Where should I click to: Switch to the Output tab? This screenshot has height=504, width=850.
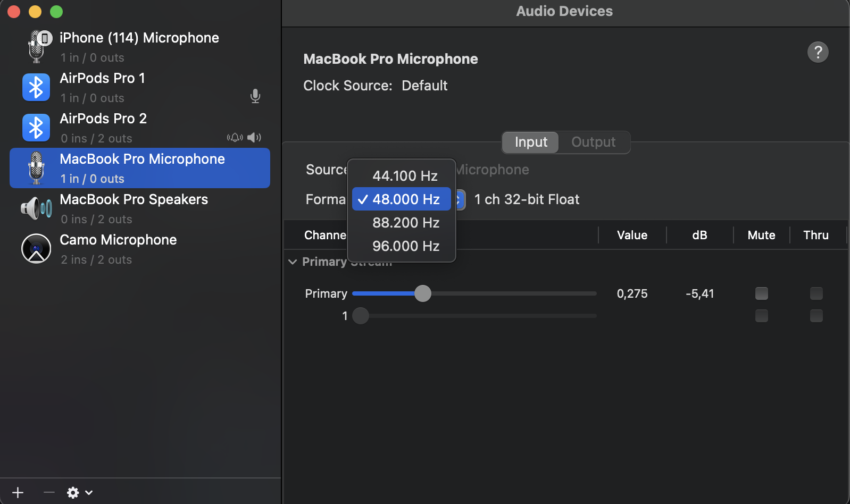pyautogui.click(x=594, y=142)
